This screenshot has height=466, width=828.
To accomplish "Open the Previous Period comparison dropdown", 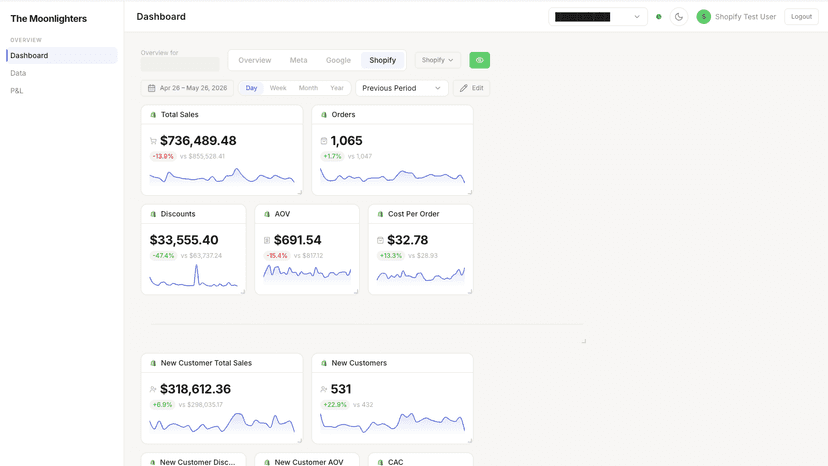I will point(402,88).
